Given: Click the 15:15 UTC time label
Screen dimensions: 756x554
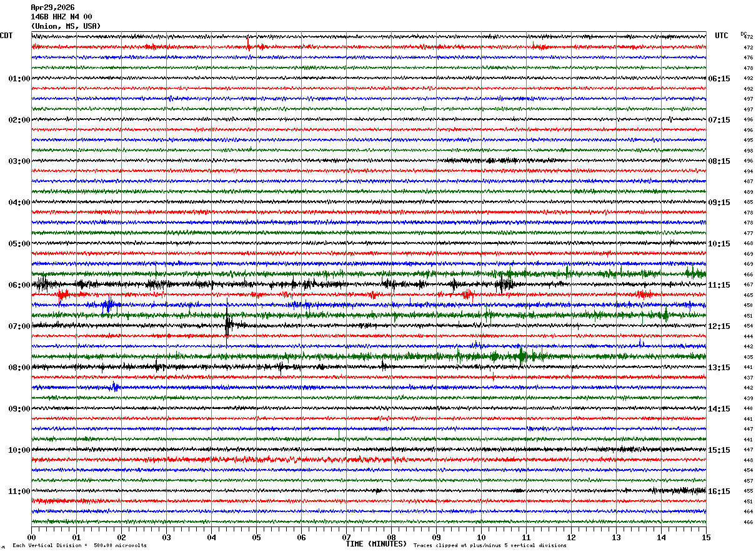Looking at the screenshot, I should [x=719, y=450].
